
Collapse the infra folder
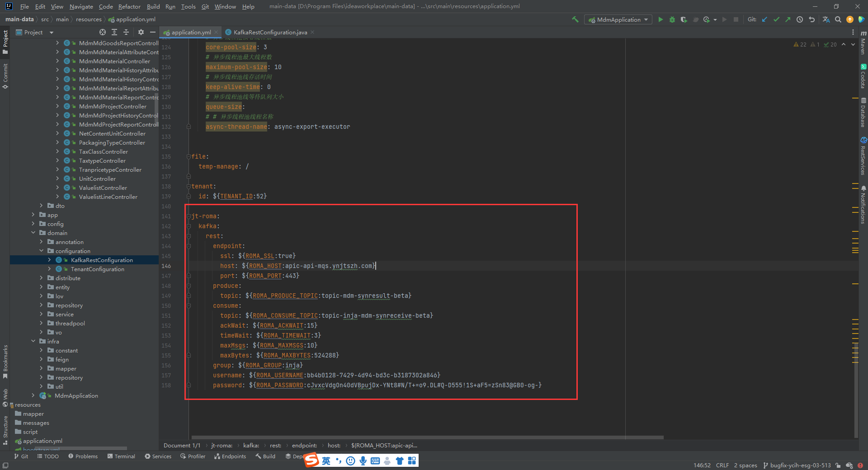coord(33,341)
